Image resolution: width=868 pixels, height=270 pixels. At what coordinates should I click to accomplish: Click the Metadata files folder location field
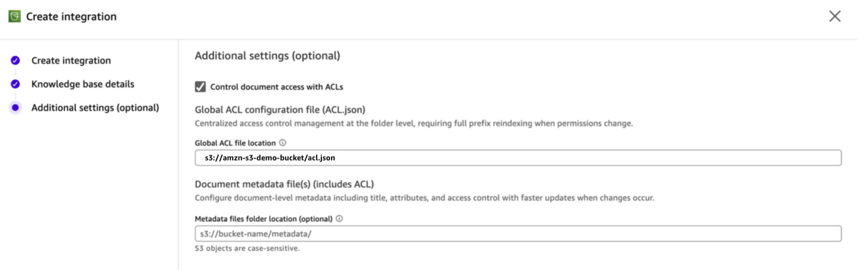click(x=518, y=234)
